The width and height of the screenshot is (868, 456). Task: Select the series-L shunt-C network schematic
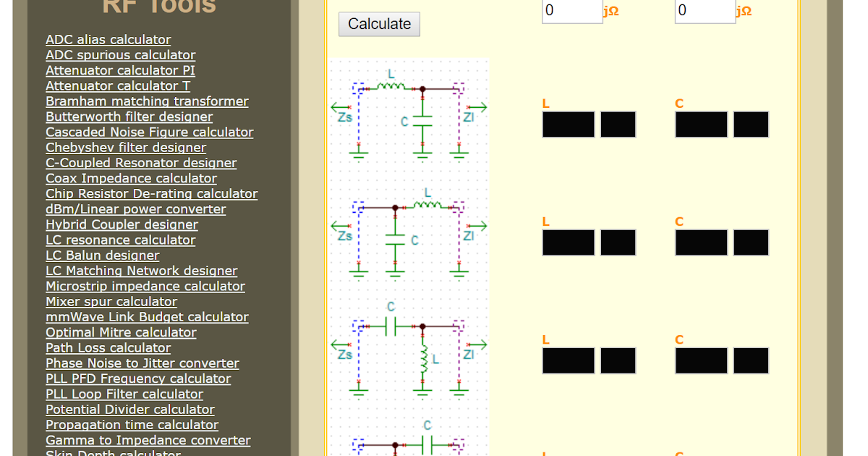click(409, 114)
